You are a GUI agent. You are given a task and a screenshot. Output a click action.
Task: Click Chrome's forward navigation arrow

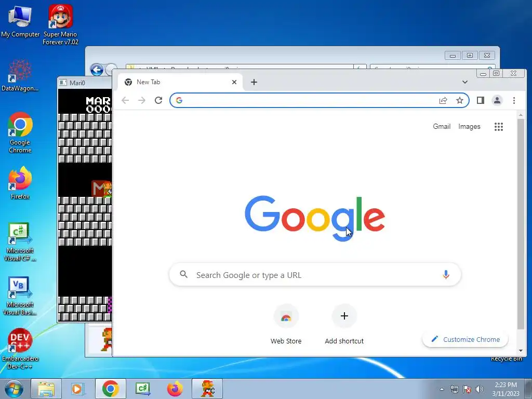click(142, 100)
